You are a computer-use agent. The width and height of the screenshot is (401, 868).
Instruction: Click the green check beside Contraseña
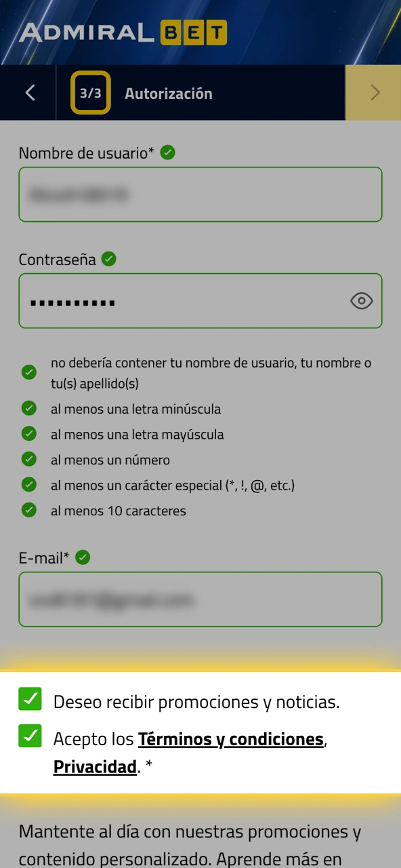[108, 259]
